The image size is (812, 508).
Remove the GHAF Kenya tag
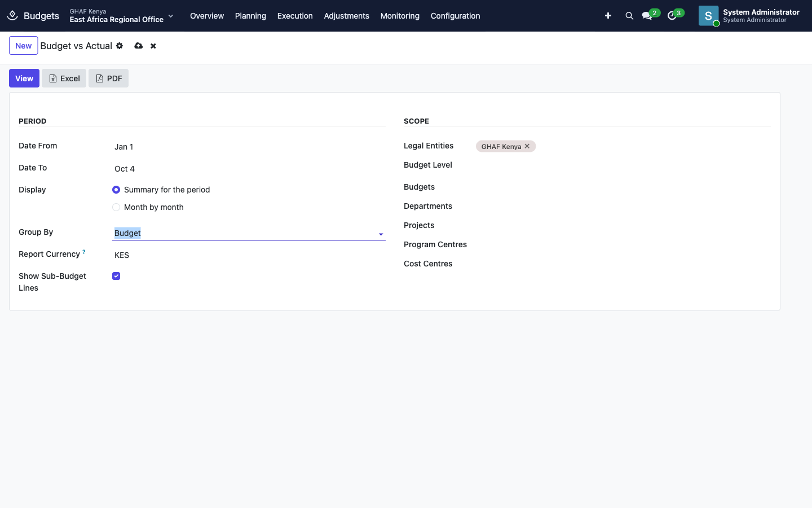[x=527, y=146]
